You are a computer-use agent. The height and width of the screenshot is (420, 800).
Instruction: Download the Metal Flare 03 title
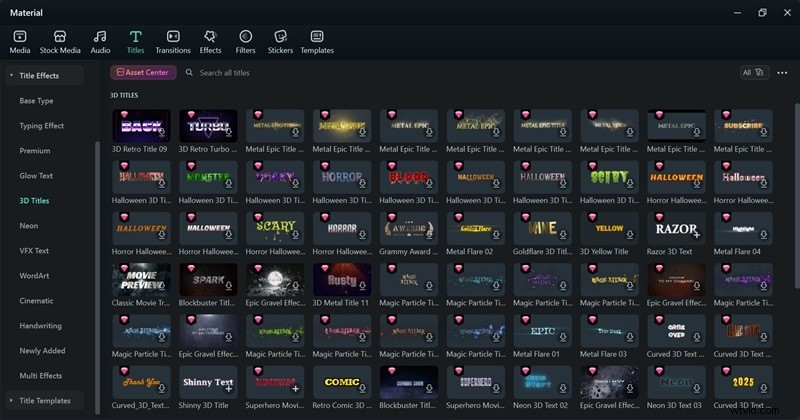pos(630,337)
